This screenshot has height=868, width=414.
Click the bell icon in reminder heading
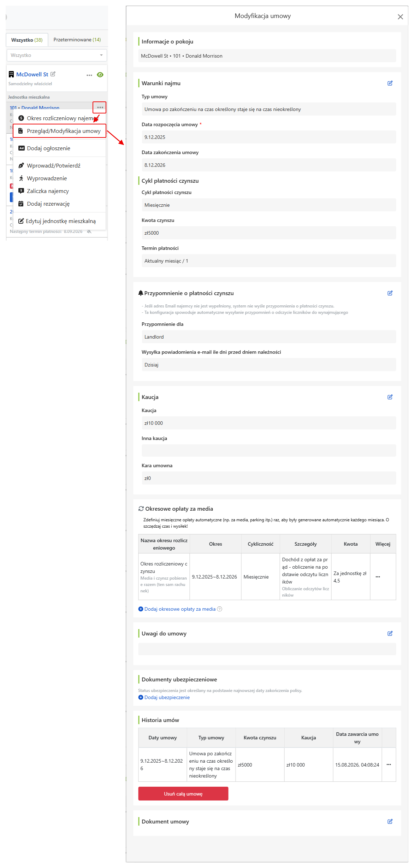(141, 293)
